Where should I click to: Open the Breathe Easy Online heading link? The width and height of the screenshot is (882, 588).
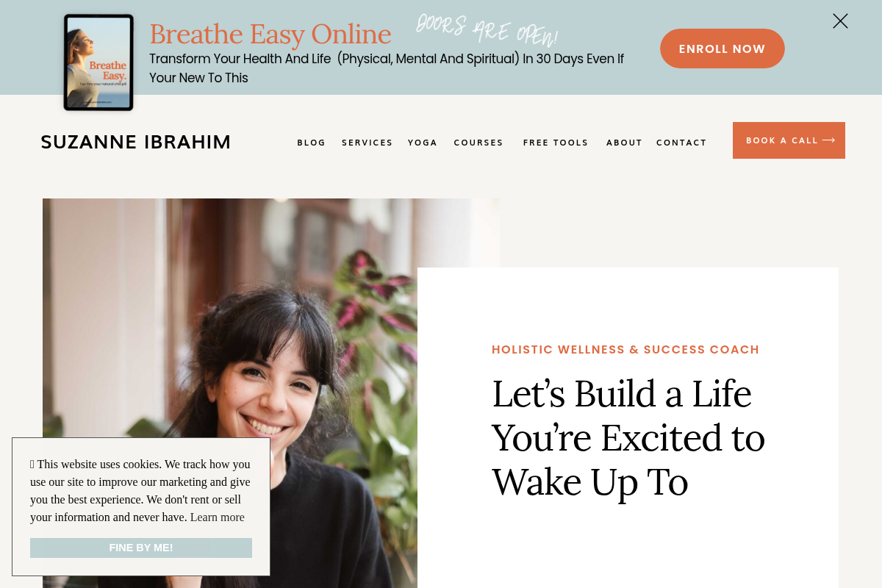tap(270, 34)
